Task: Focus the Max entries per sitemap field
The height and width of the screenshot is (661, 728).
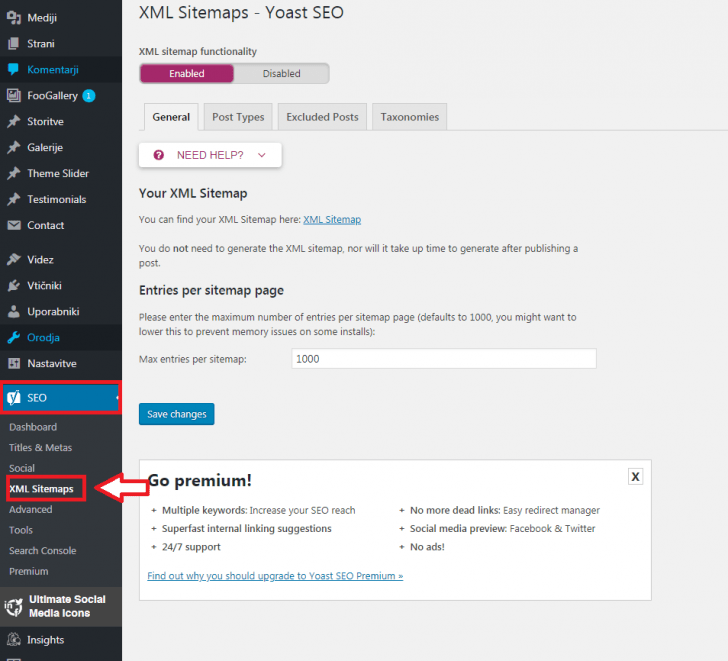Action: [444, 359]
